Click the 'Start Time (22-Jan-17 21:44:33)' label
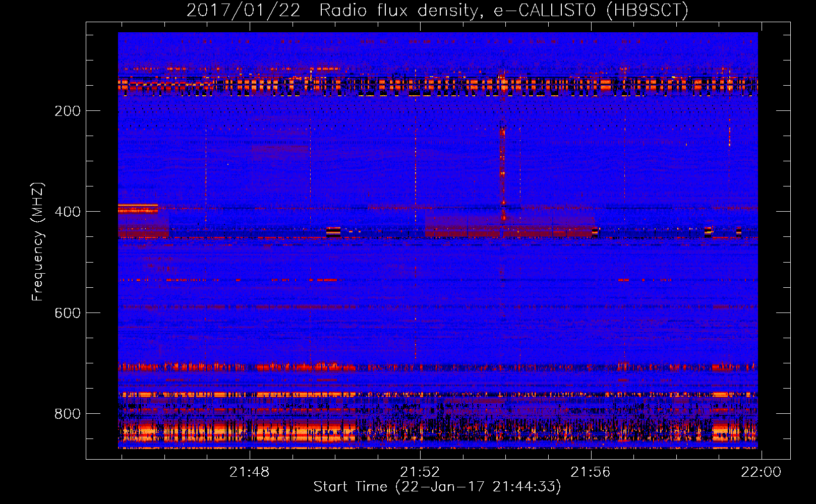The image size is (816, 504). coord(437,487)
